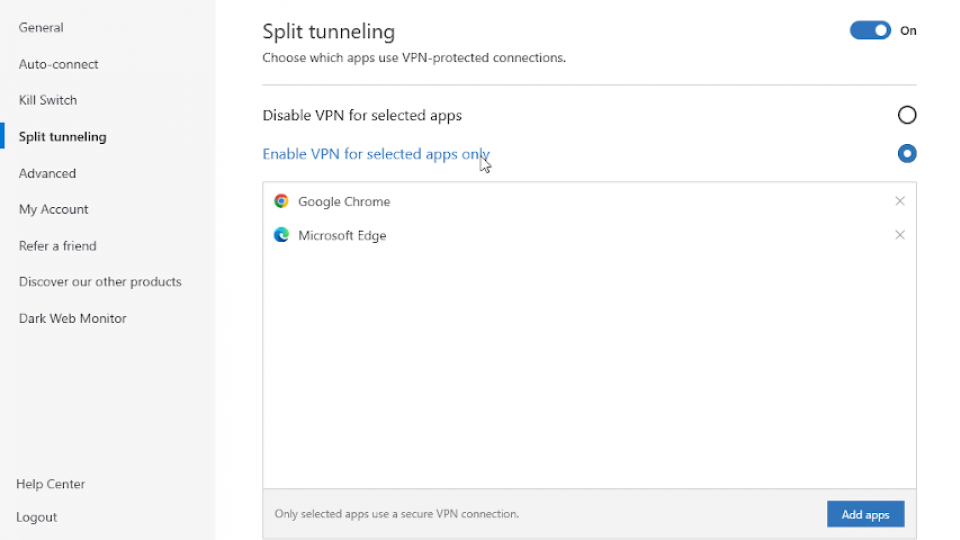Viewport: 960px width, 540px height.
Task: Open the Advanced settings page
Action: click(47, 173)
